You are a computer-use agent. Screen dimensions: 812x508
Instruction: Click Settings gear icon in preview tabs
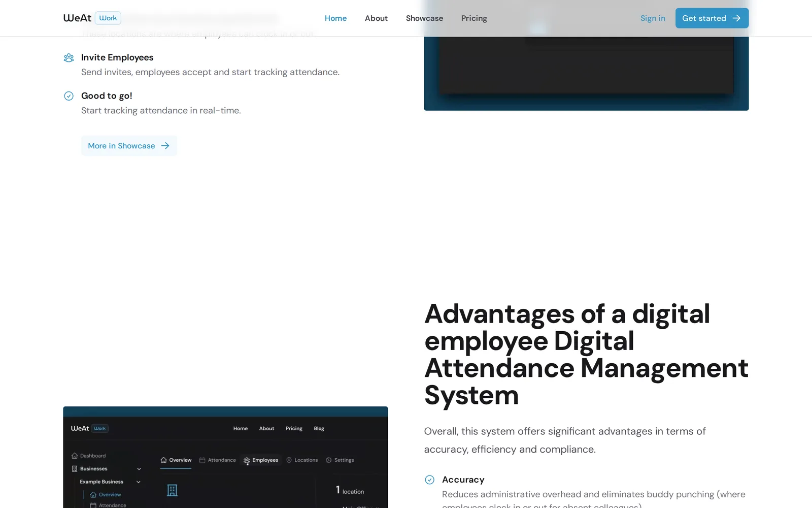(329, 460)
